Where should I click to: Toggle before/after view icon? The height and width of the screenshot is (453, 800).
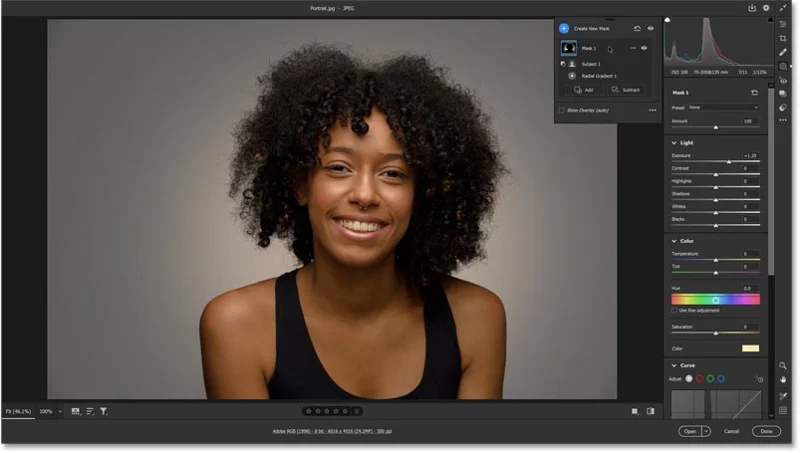pos(651,411)
